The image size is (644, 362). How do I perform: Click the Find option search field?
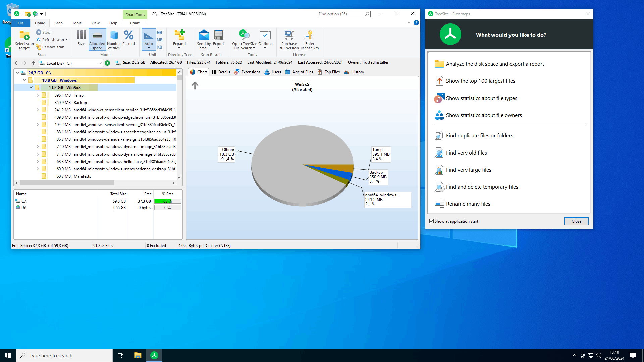tap(343, 14)
